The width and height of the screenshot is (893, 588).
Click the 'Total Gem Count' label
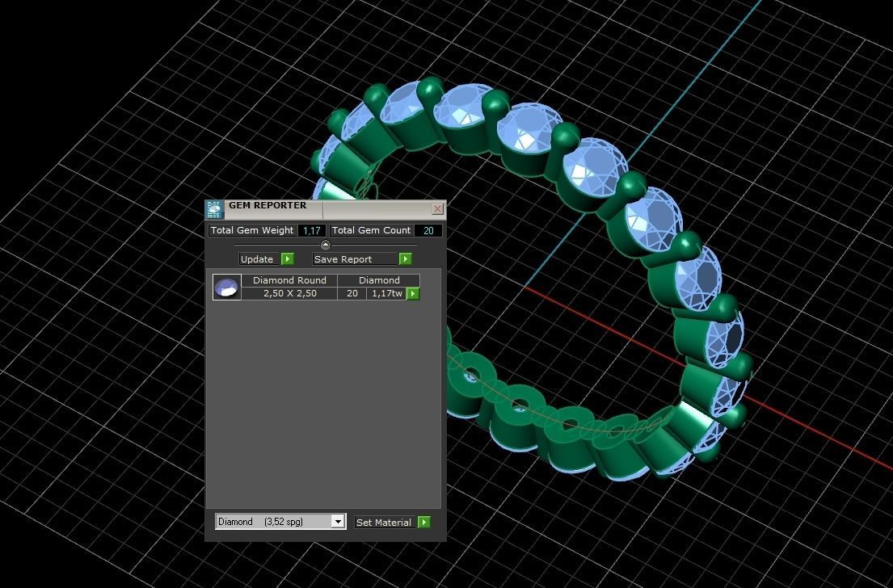click(x=371, y=230)
